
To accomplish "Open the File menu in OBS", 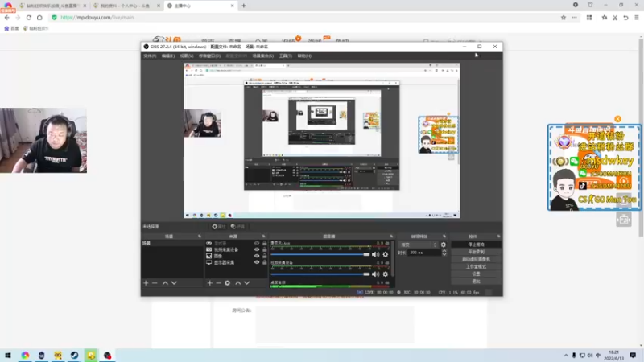I will (150, 56).
